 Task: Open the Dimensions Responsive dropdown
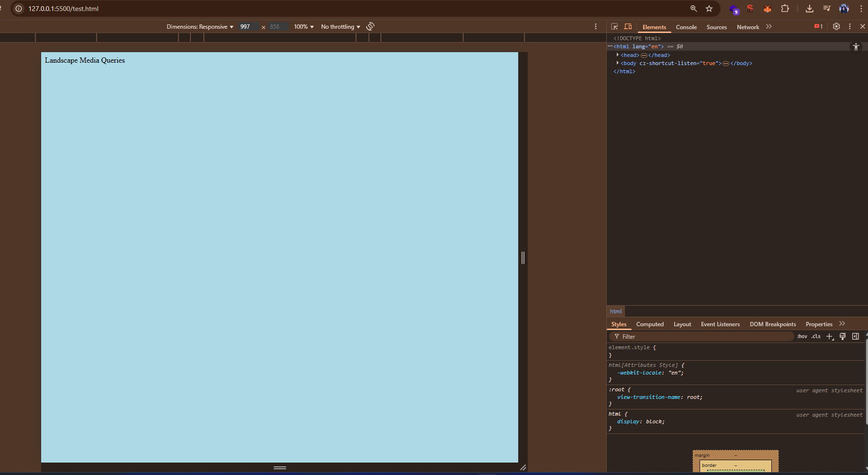(200, 27)
